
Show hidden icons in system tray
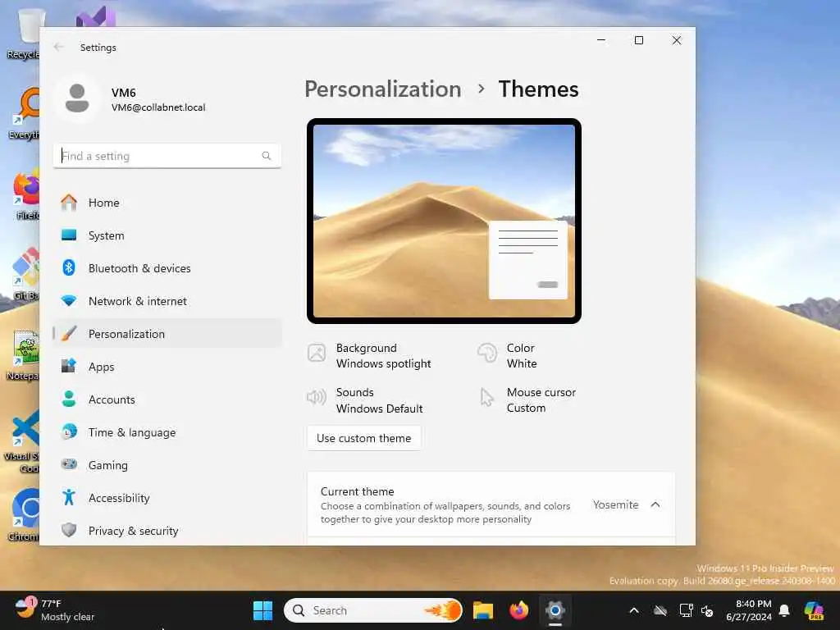click(x=634, y=610)
